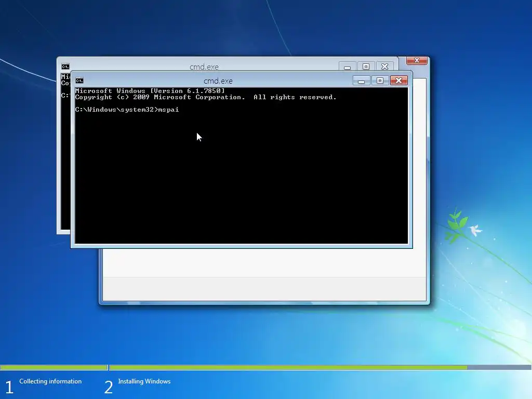The height and width of the screenshot is (399, 532).
Task: Click the 'Installing Windows' step label
Action: [144, 381]
